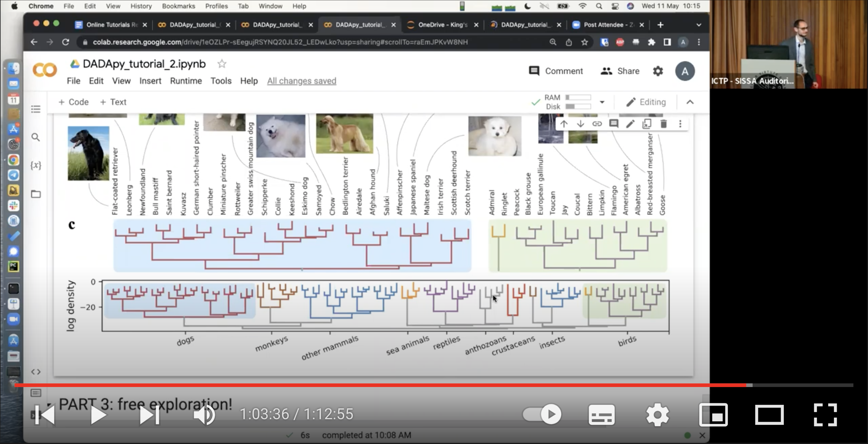Viewport: 868px width, 444px height.
Task: Edit the cell with the pencil icon
Action: pyautogui.click(x=630, y=124)
